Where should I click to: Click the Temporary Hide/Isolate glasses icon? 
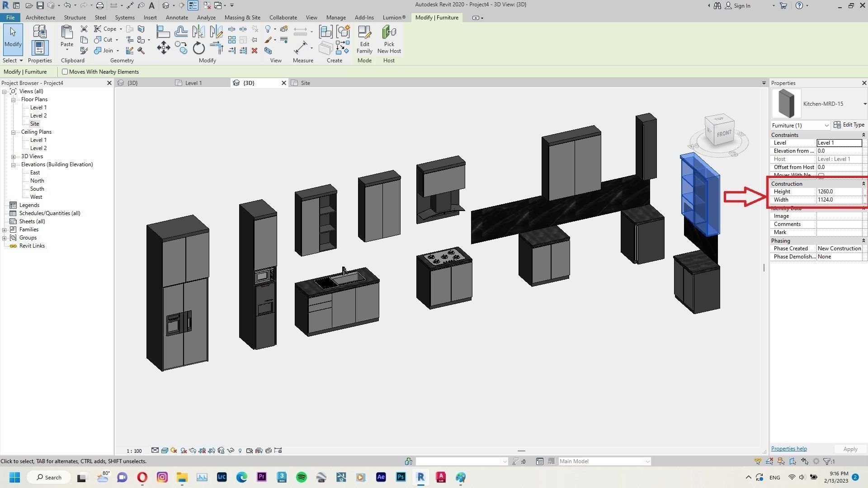(231, 450)
